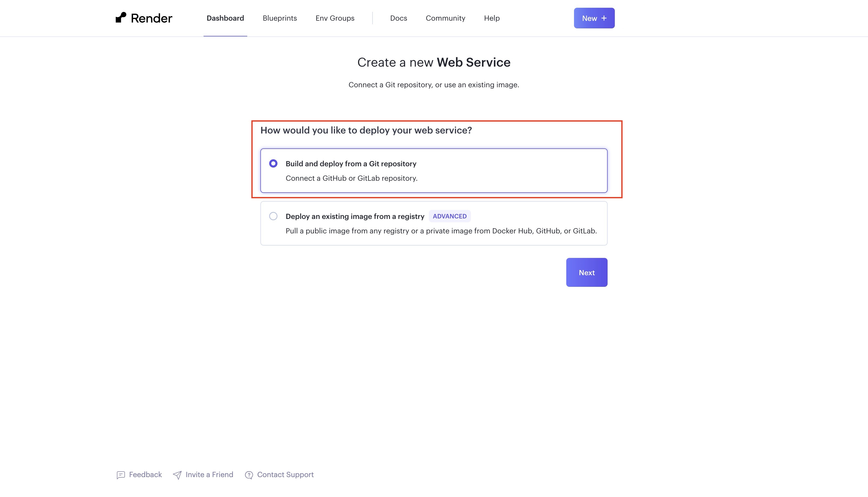Click the ADVANCED badge
Image resolution: width=868 pixels, height=497 pixels.
[x=450, y=216]
